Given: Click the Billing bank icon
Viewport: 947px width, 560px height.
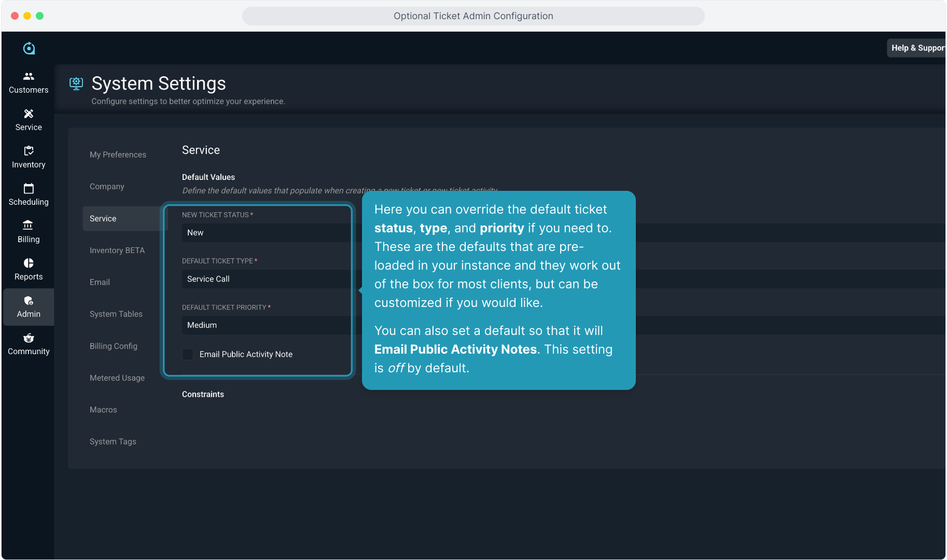Looking at the screenshot, I should pos(29,226).
